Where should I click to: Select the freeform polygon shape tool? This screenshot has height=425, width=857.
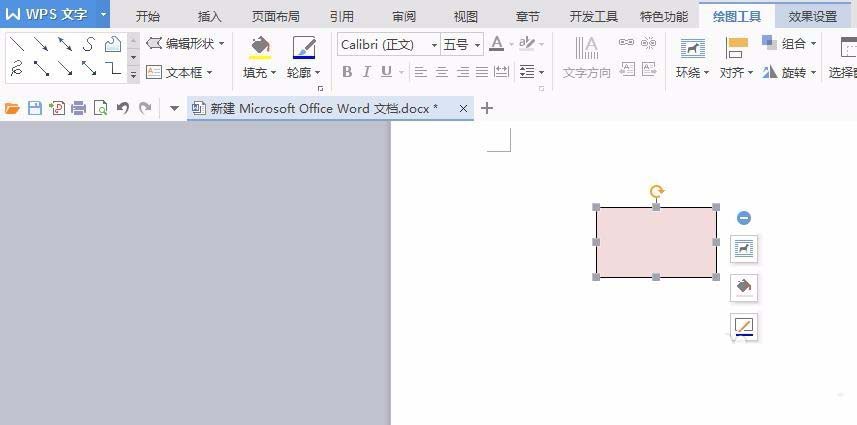click(x=113, y=44)
